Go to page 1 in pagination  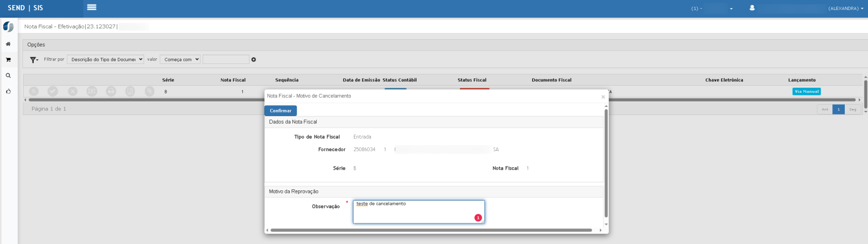(839, 109)
